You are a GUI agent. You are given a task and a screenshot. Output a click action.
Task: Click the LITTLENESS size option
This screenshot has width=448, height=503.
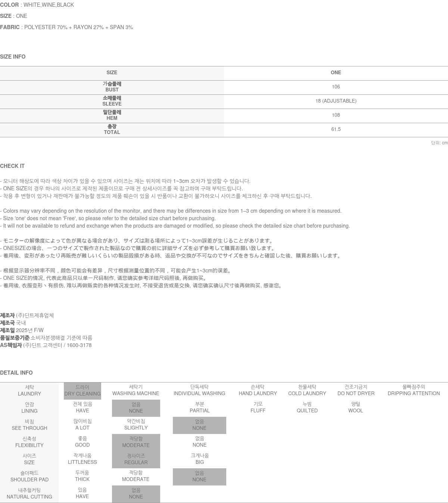82,459
